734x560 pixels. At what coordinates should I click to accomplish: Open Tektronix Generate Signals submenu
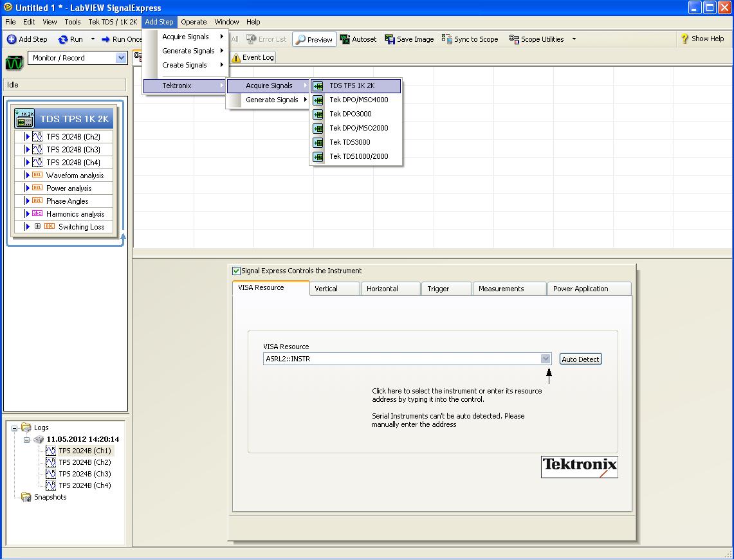point(268,100)
